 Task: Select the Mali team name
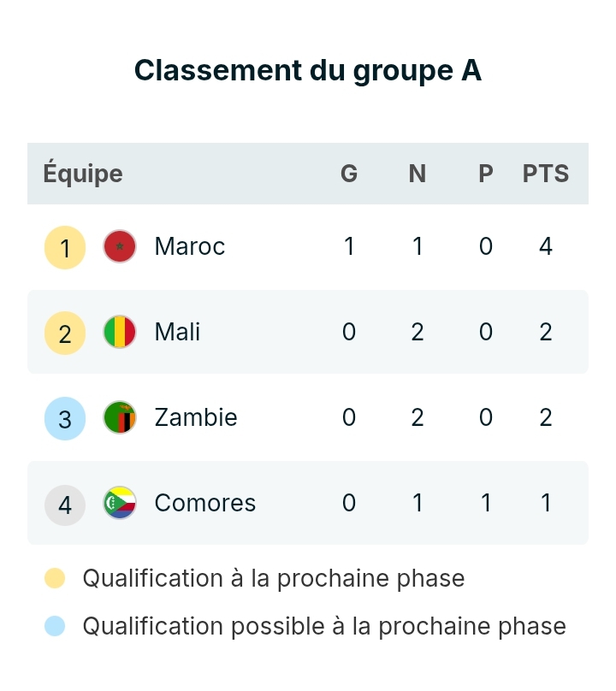(x=177, y=332)
